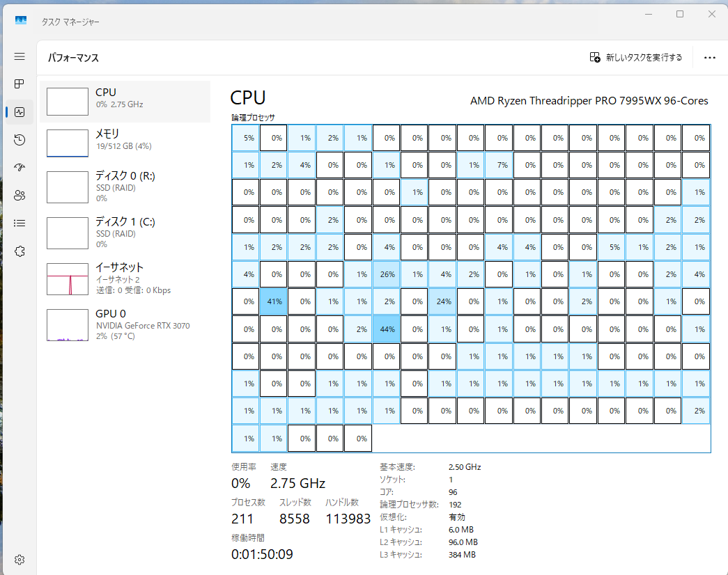The image size is (728, 575).
Task: Click the 2.75 GHz speed value
Action: click(x=297, y=484)
